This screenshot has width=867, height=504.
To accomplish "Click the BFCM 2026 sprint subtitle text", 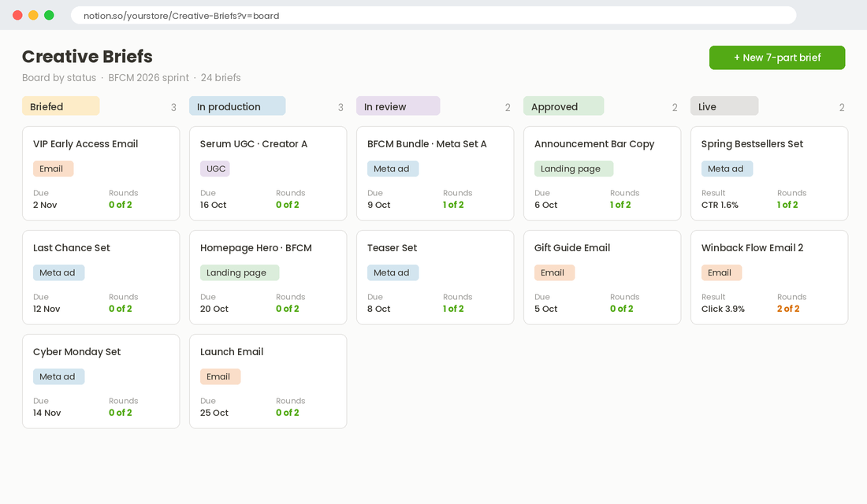I will point(148,77).
